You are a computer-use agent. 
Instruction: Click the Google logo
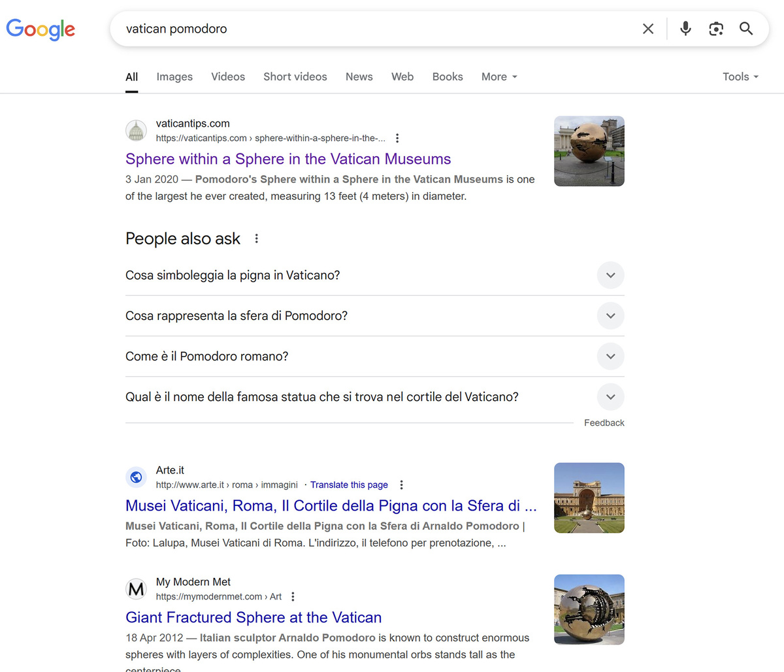(41, 29)
